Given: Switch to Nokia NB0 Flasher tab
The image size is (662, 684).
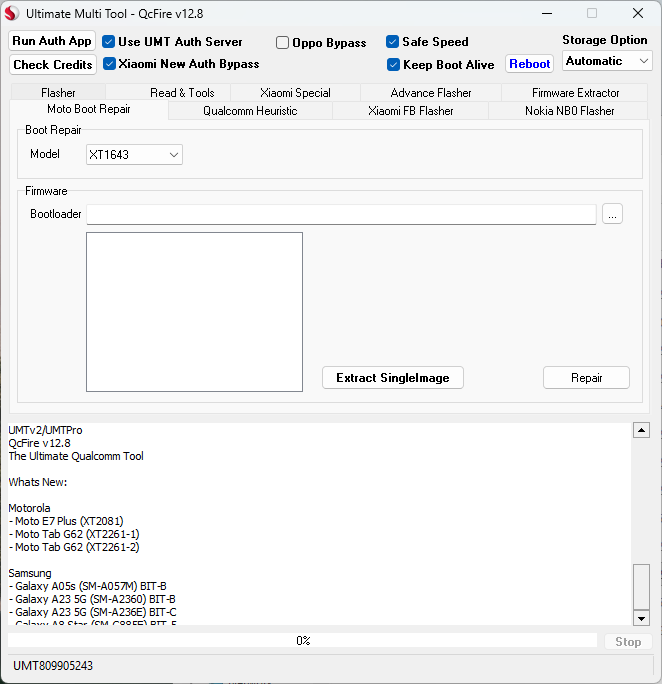Looking at the screenshot, I should (569, 111).
